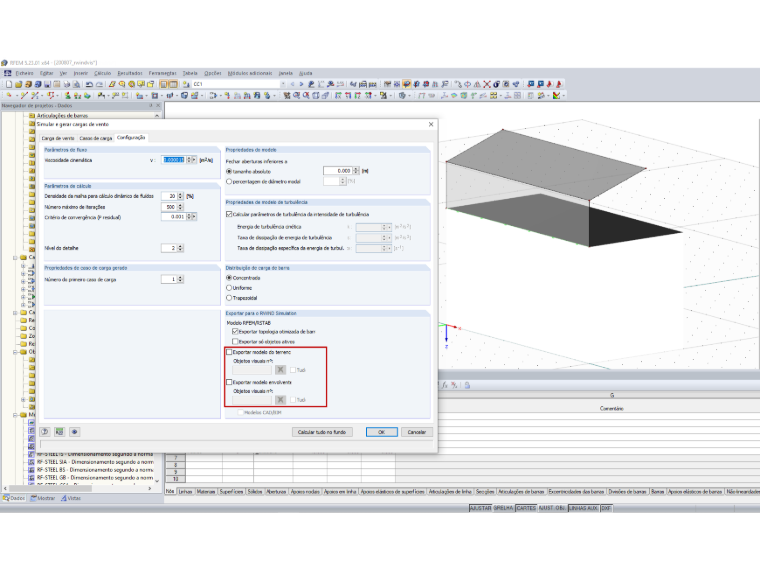
Task: Enable 'Exportar modelo do terreno' checkbox
Action: point(229,352)
